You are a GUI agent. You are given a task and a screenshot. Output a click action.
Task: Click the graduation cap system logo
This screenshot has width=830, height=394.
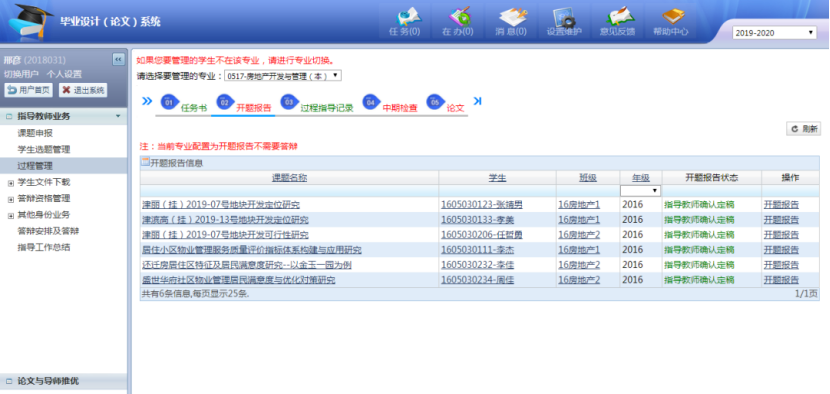click(x=28, y=21)
